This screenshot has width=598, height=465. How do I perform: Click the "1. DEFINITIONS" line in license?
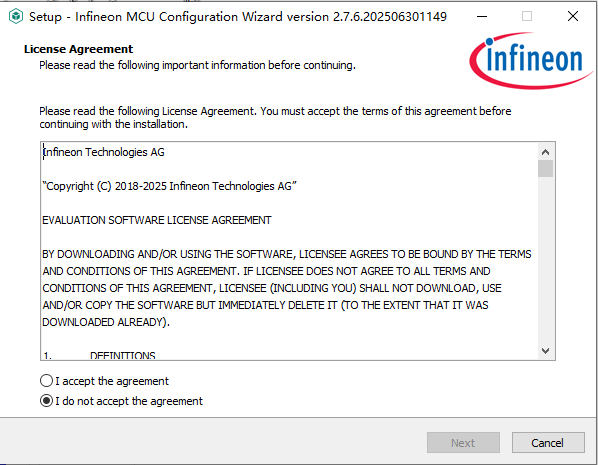click(x=99, y=355)
